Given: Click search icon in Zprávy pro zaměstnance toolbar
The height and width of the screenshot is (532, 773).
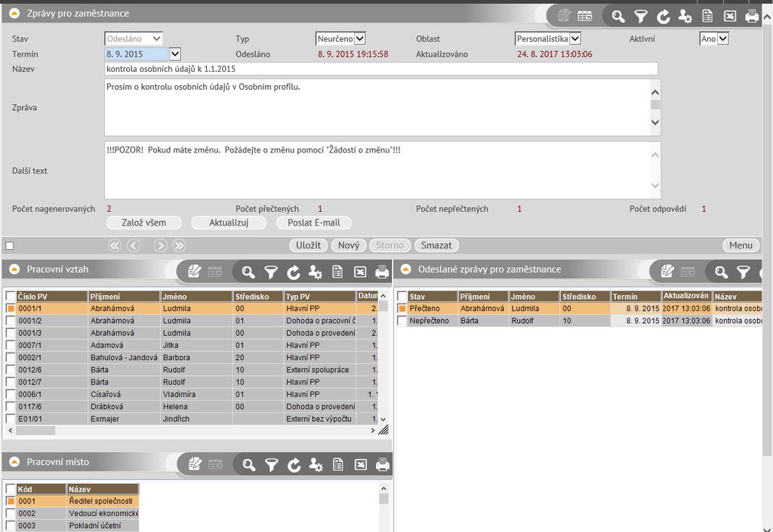Looking at the screenshot, I should point(617,17).
